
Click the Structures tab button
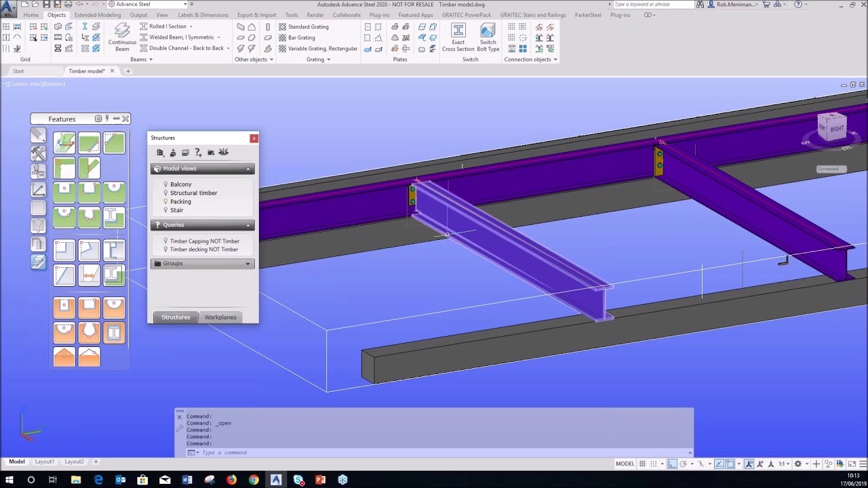[x=176, y=317]
